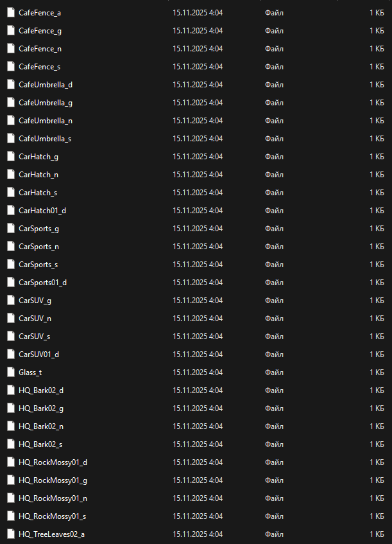Select the HQ_Bark02_n file
The width and height of the screenshot is (392, 544).
coord(41,426)
